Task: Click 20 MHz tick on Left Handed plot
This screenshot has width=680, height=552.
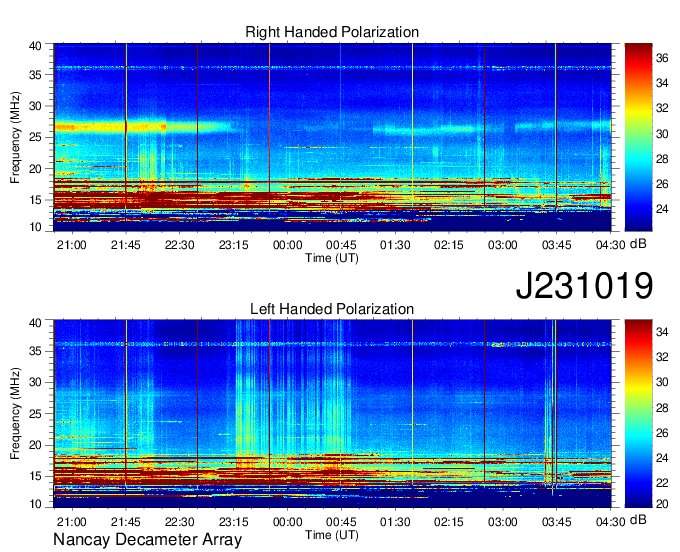Action: coord(35,445)
